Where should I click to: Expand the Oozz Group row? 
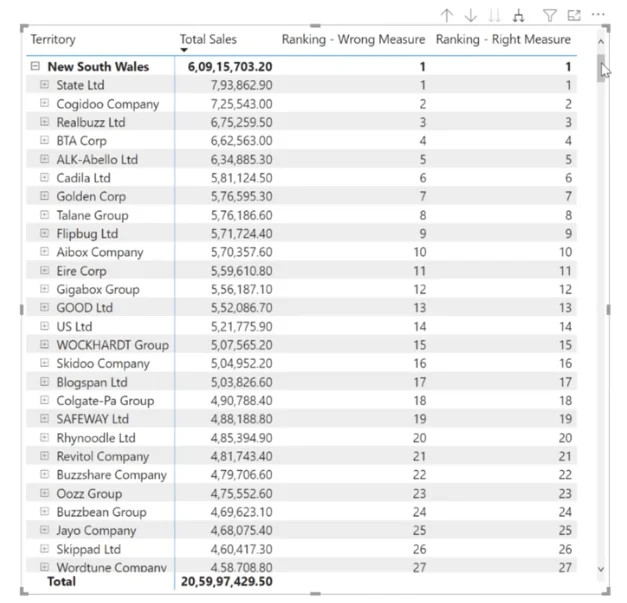tap(44, 493)
